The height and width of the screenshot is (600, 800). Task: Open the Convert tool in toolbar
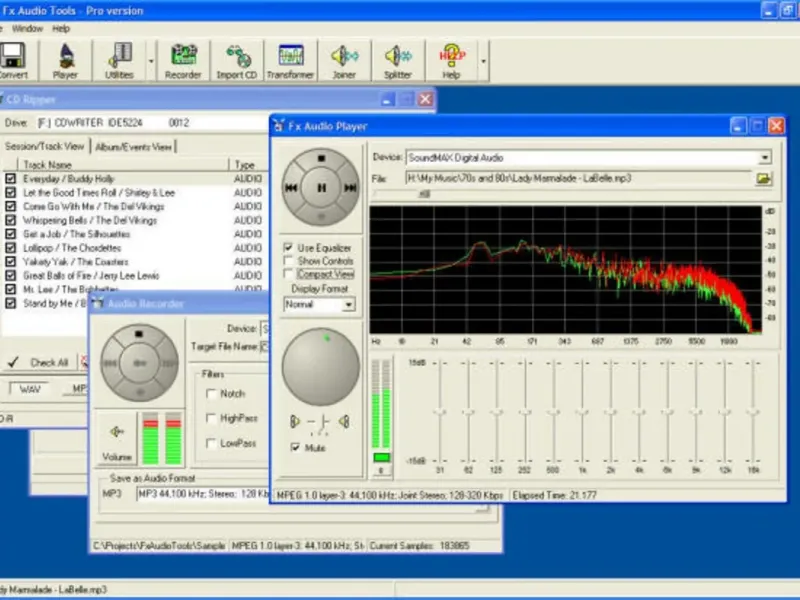pyautogui.click(x=13, y=61)
